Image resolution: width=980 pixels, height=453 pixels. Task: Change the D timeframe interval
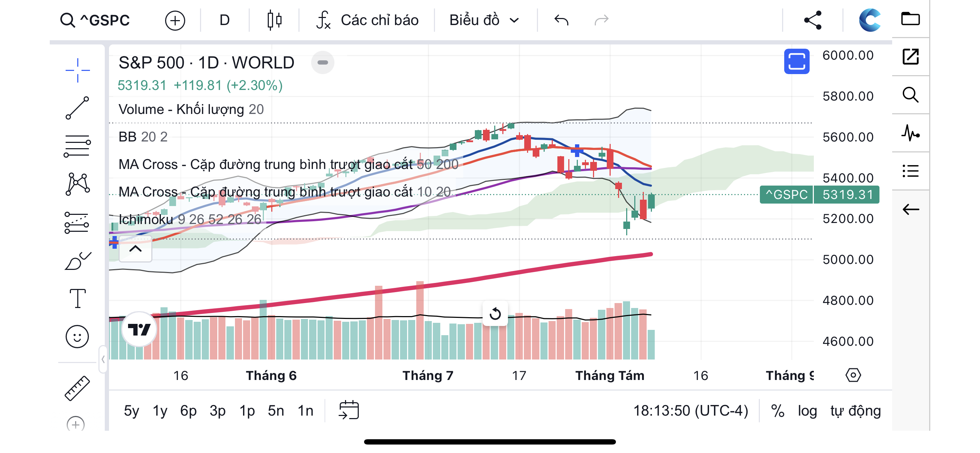coord(224,20)
